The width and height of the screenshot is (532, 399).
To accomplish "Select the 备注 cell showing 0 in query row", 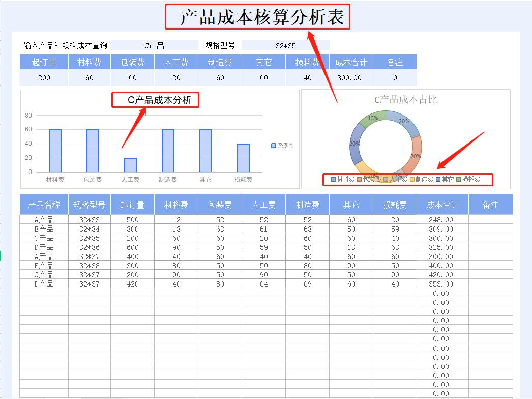I will coord(396,78).
